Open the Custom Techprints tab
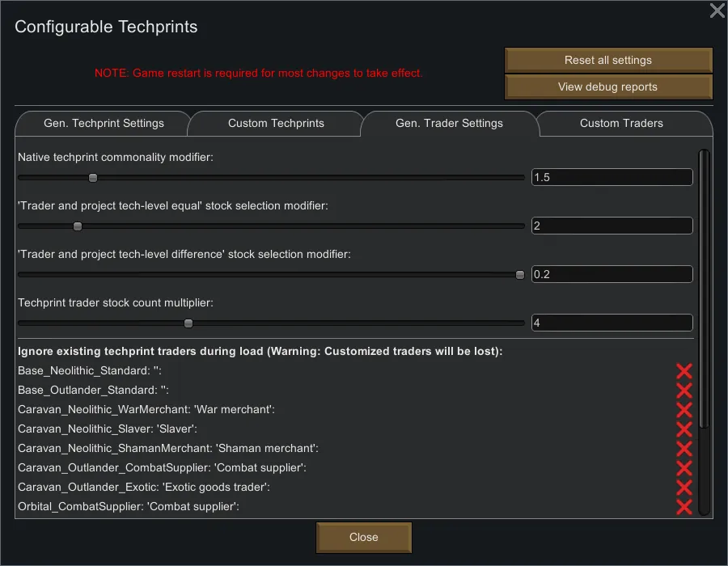This screenshot has width=728, height=566. click(x=276, y=124)
